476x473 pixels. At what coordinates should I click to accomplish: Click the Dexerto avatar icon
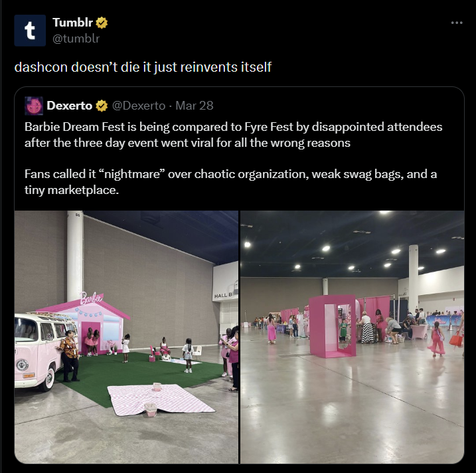point(34,106)
